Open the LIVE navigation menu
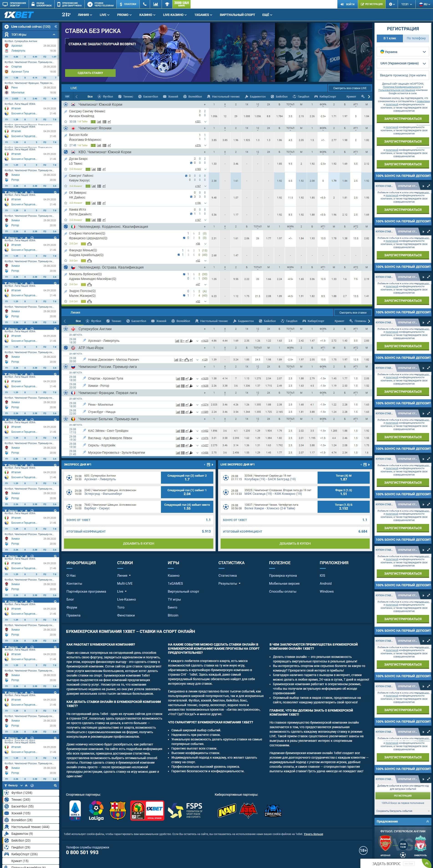Image resolution: width=433 pixels, height=868 pixels. coord(104,15)
